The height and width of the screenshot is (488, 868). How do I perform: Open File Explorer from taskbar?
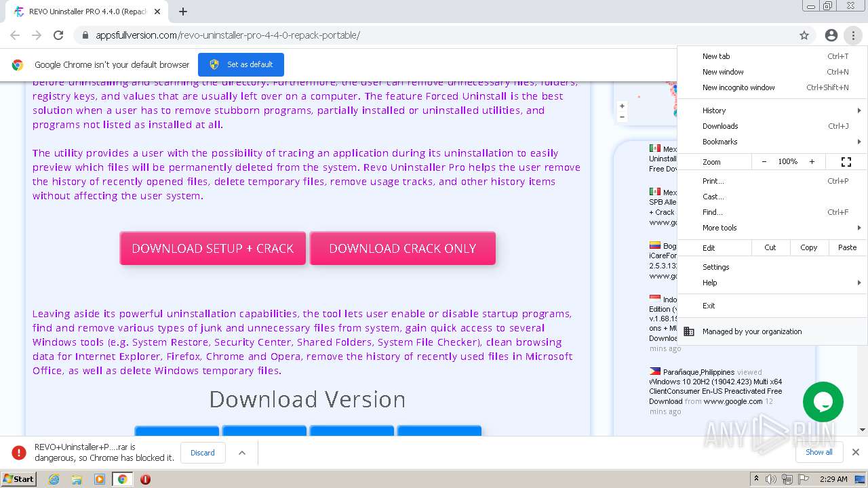(x=77, y=479)
